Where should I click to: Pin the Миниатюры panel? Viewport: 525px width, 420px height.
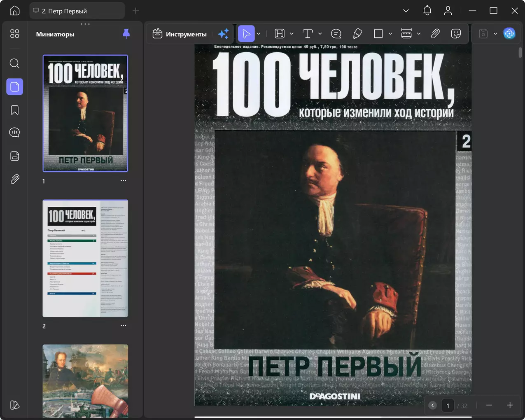pos(126,34)
